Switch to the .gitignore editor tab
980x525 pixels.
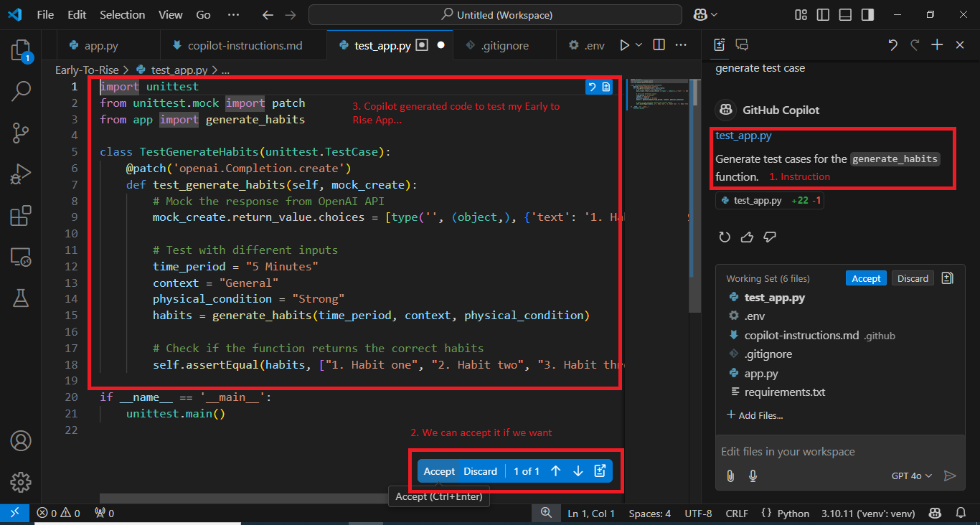coord(505,45)
